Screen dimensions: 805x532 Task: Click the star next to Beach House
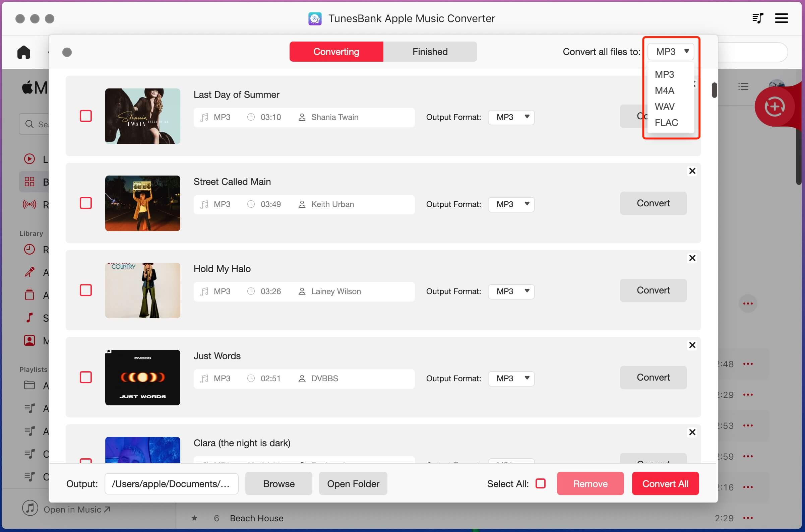coord(194,518)
